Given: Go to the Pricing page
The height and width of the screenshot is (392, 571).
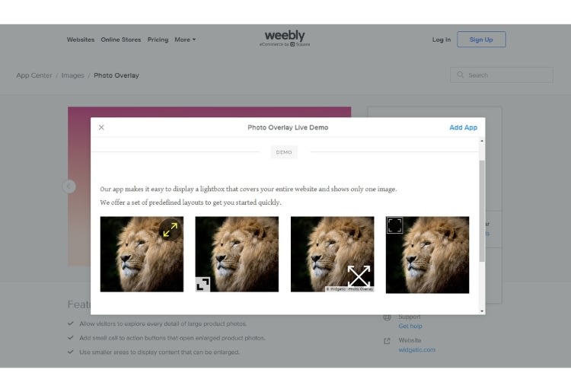Looking at the screenshot, I should click(158, 40).
